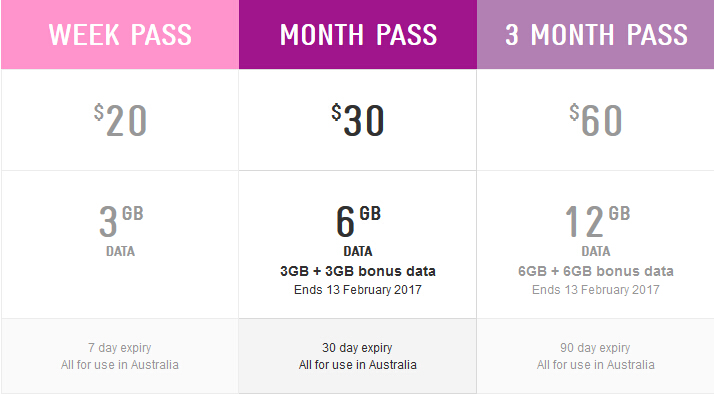Click '3GB + 3GB bonus data' text
Viewport: 714px width, 395px height.
click(x=358, y=271)
